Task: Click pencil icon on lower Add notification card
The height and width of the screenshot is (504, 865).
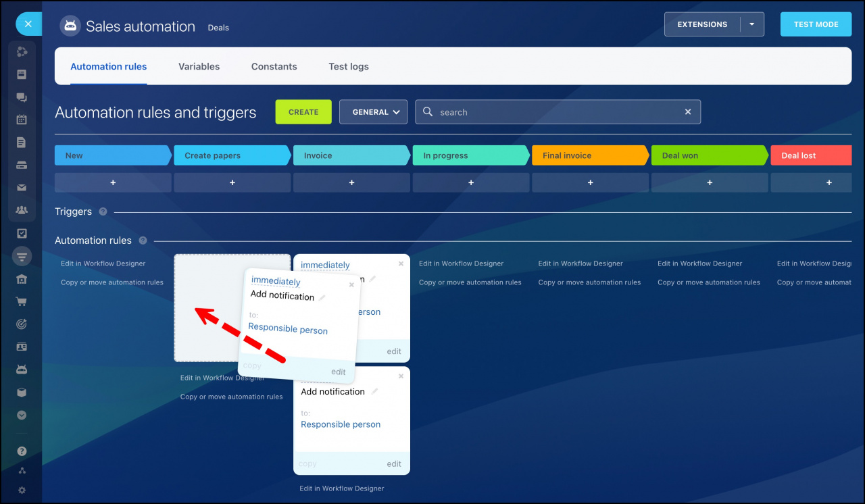Action: click(x=374, y=391)
